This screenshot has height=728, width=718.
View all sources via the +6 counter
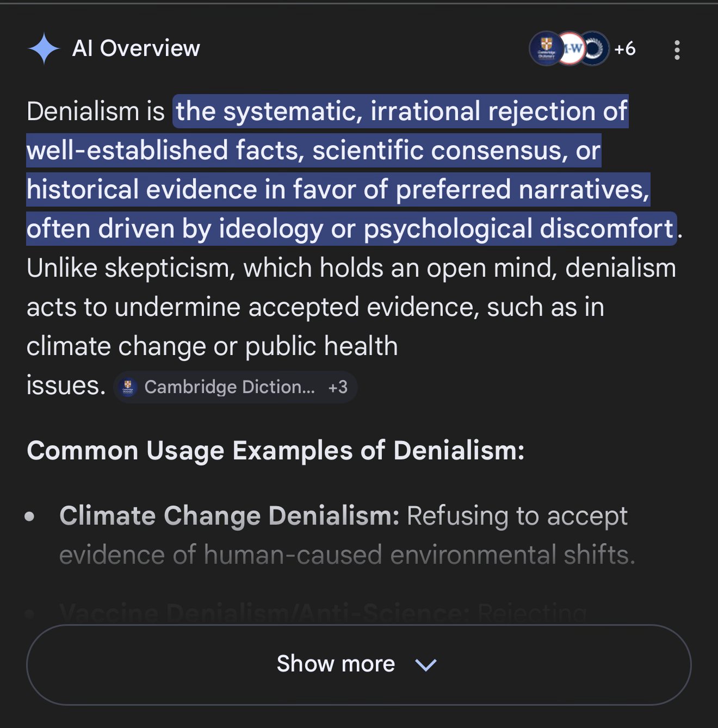(624, 49)
